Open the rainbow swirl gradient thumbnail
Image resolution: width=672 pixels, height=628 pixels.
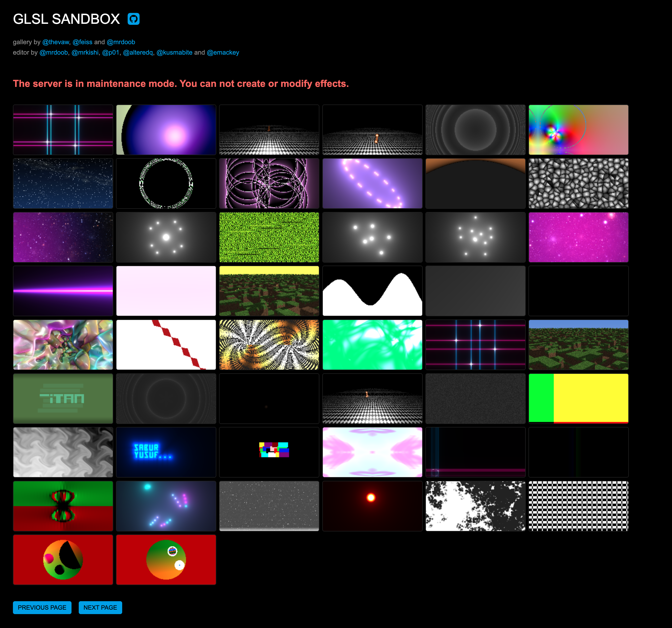click(578, 130)
